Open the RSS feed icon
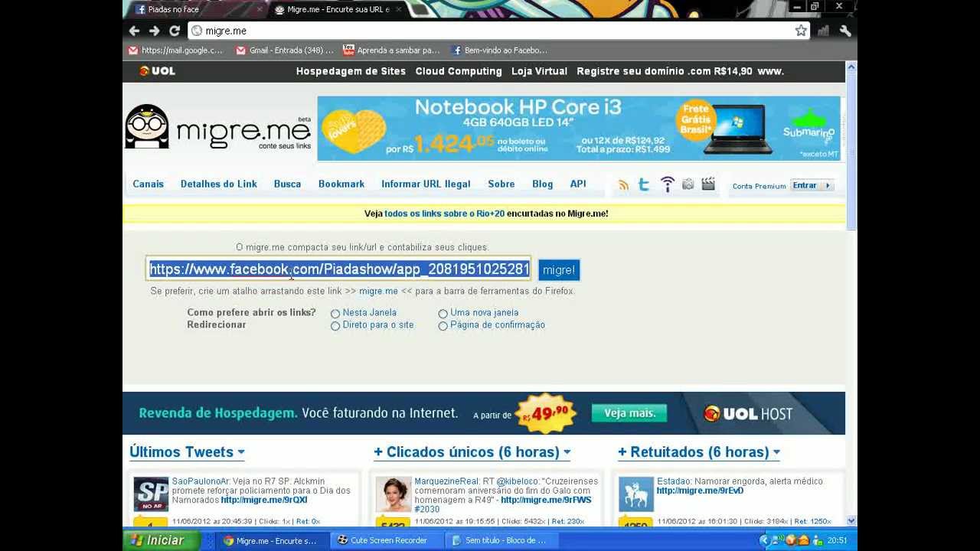This screenshot has height=551, width=980. [x=623, y=184]
